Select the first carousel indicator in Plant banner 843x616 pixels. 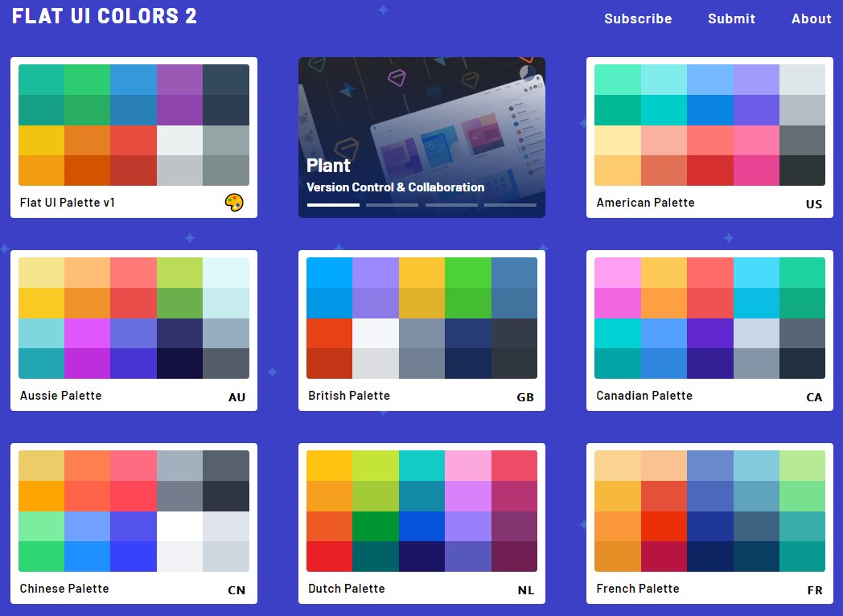333,205
